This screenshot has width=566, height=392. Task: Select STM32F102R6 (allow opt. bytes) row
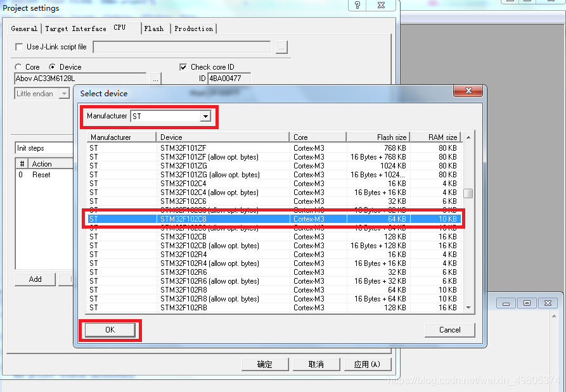coord(274,281)
